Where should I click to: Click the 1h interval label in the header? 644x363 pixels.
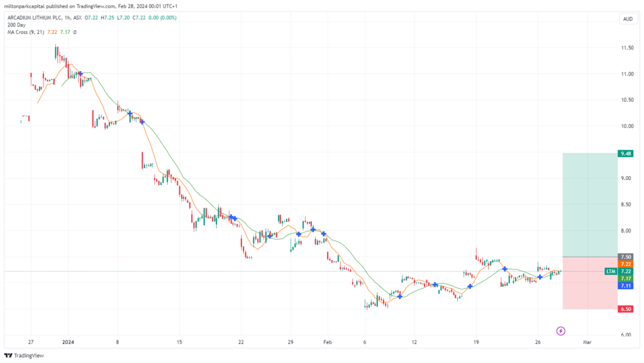tap(67, 18)
